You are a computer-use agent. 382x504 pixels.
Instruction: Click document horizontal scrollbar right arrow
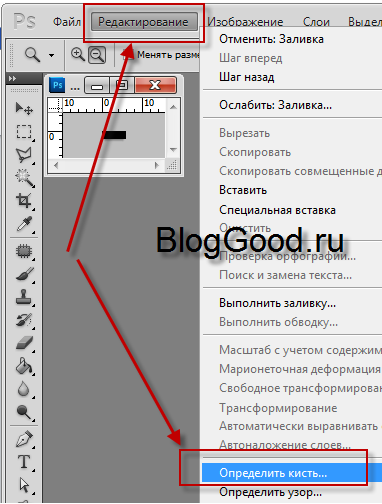click(157, 165)
